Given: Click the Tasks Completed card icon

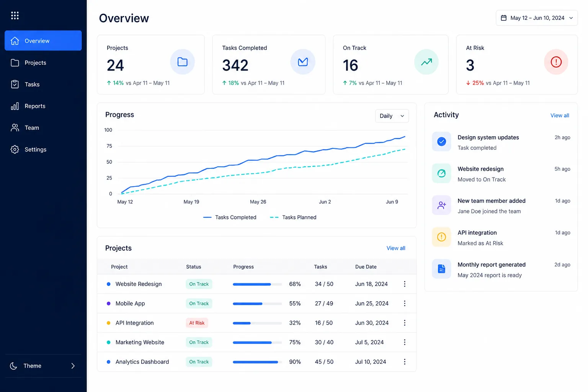Looking at the screenshot, I should [x=303, y=62].
